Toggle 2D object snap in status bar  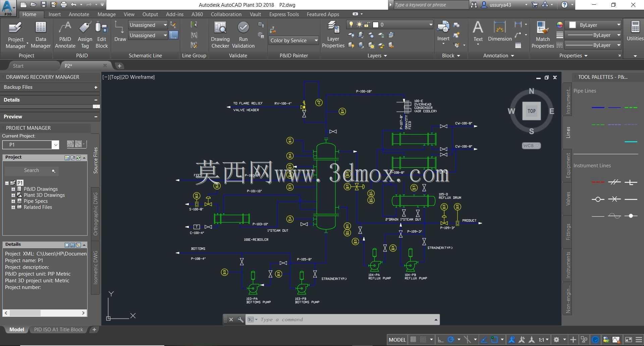(x=494, y=340)
